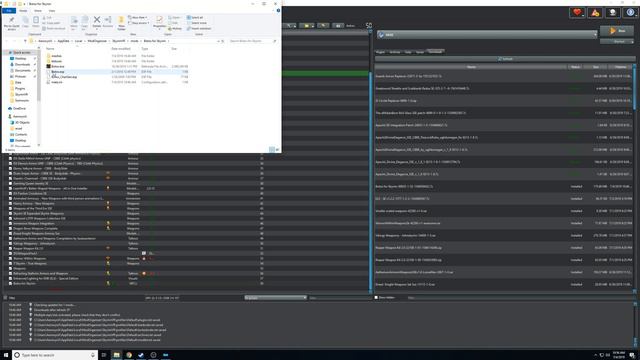Click Chrome icon on the taskbar

point(129,355)
